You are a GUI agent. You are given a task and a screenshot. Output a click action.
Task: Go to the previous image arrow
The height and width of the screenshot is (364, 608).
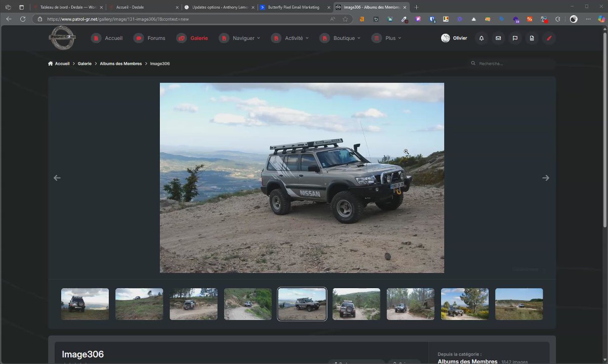click(x=57, y=178)
